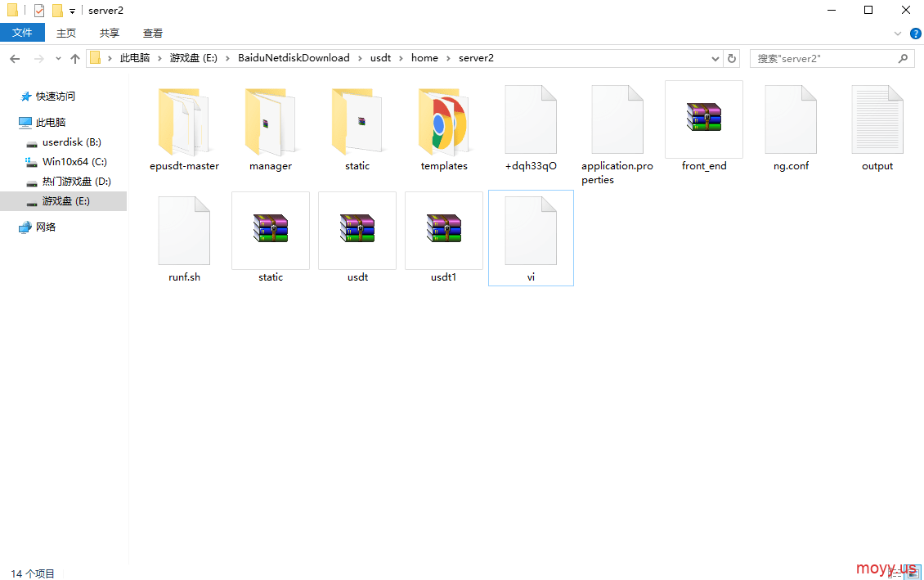Open Customize Quick Access Toolbar dropdown
The width and height of the screenshot is (924, 580).
coord(72,11)
